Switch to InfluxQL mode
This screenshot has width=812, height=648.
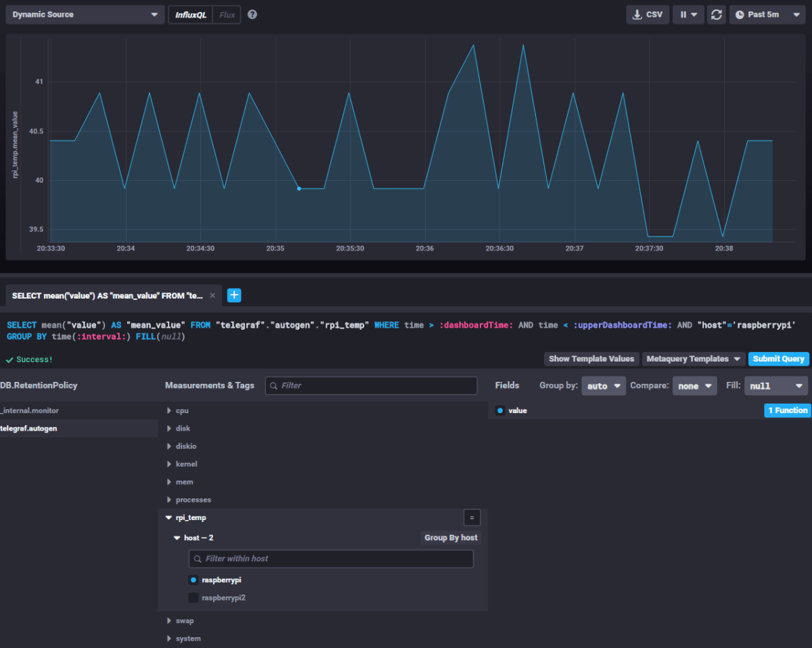coord(191,14)
